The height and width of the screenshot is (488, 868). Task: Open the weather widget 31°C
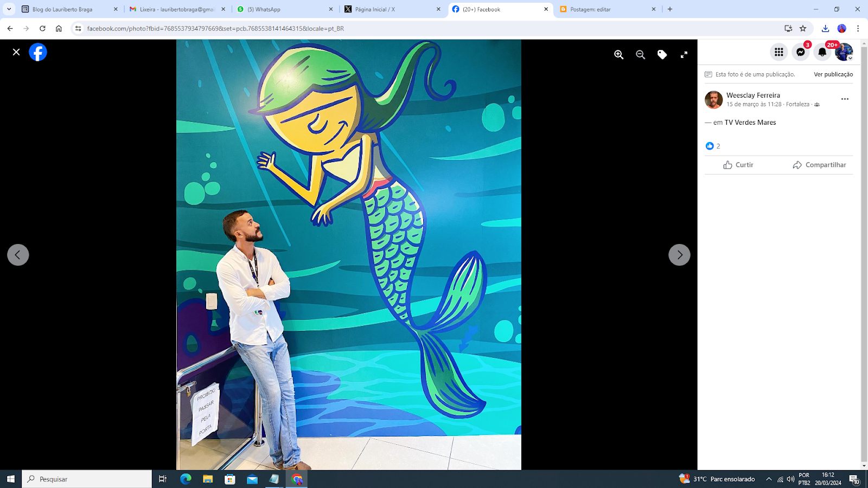(x=717, y=479)
